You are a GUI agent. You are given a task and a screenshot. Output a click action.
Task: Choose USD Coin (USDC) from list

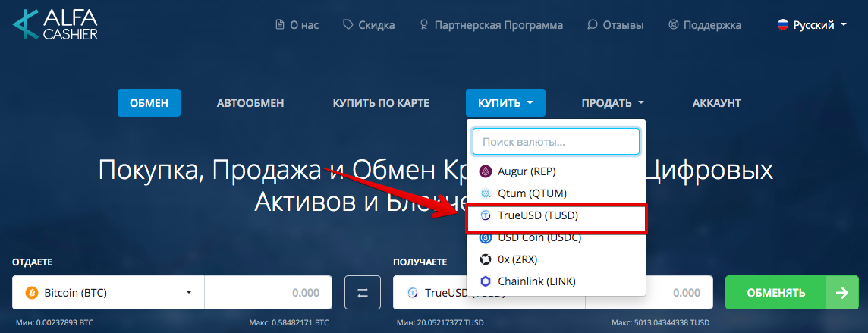(x=556, y=238)
